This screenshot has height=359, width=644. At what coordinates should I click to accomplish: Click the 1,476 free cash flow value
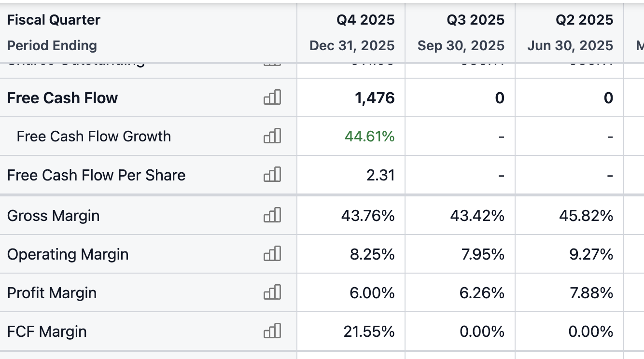[x=375, y=98]
